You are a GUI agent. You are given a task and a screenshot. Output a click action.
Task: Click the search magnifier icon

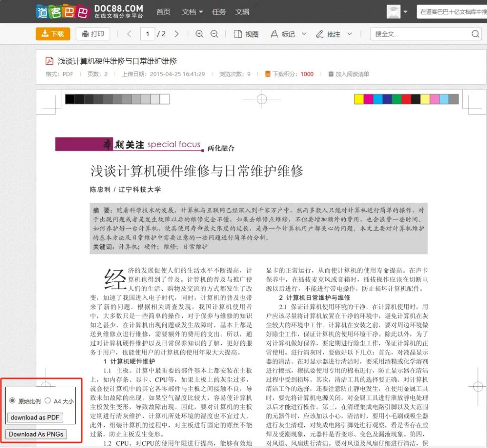click(x=475, y=34)
